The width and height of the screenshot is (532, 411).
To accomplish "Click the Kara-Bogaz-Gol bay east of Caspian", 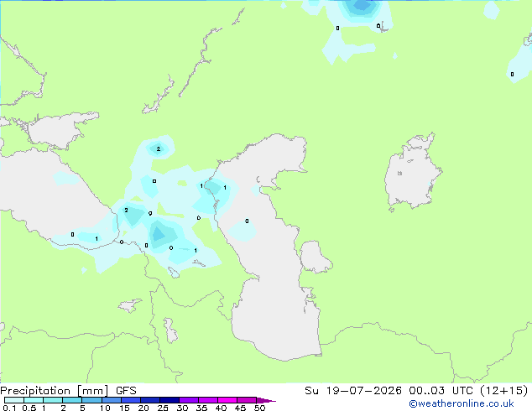I will (316, 257).
